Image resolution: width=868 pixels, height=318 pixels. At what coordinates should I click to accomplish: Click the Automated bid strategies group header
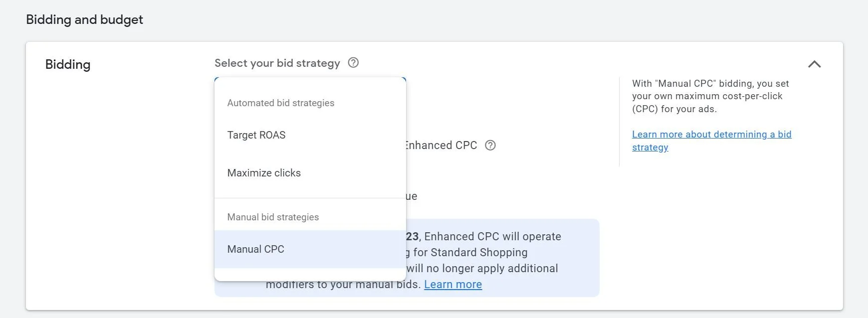tap(281, 103)
